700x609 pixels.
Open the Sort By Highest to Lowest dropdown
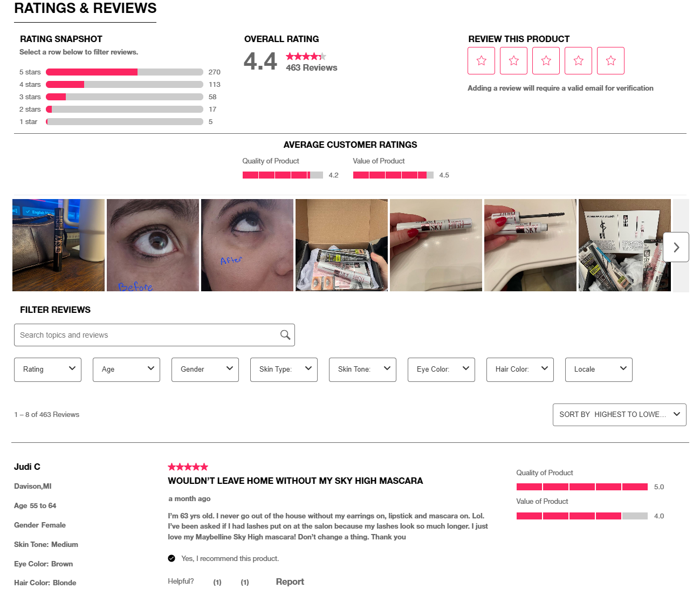(x=619, y=414)
